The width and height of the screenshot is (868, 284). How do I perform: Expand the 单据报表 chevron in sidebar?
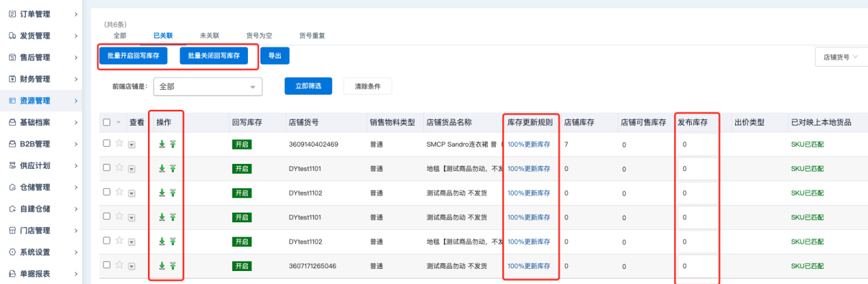click(x=75, y=274)
